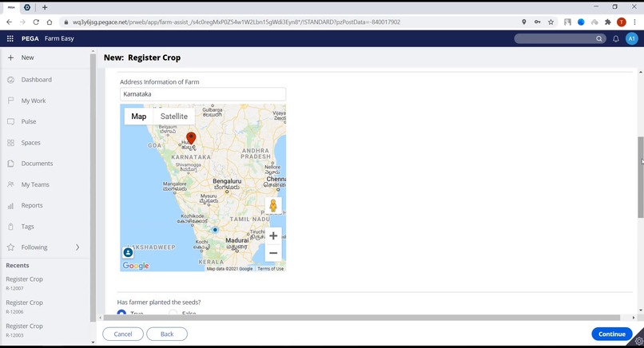This screenshot has height=348, width=644.
Task: Click the New plus icon in sidebar
Action: tap(10, 57)
